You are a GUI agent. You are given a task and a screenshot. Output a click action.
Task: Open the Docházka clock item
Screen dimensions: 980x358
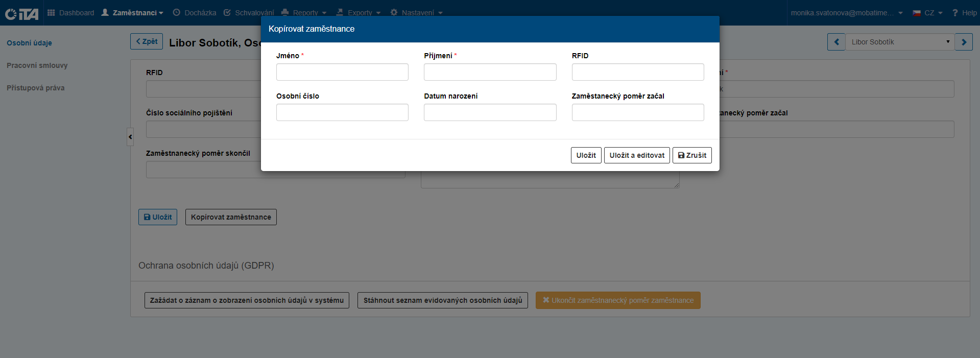click(195, 13)
